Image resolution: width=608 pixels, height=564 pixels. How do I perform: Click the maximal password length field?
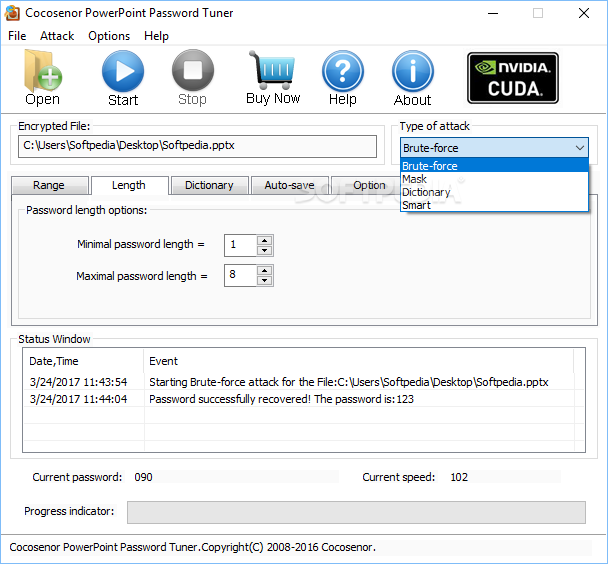241,275
